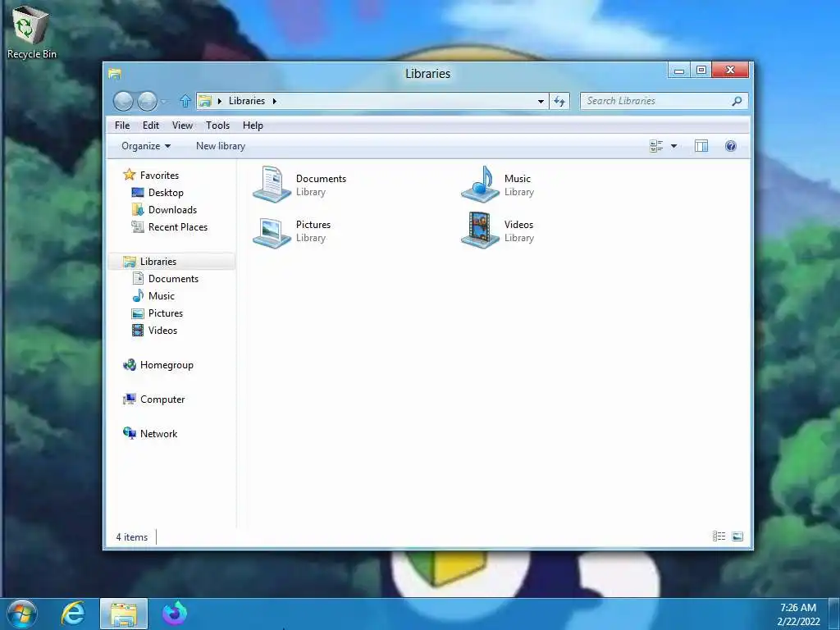Screen dimensions: 840x630
Task: Open the File menu
Action: pos(122,126)
